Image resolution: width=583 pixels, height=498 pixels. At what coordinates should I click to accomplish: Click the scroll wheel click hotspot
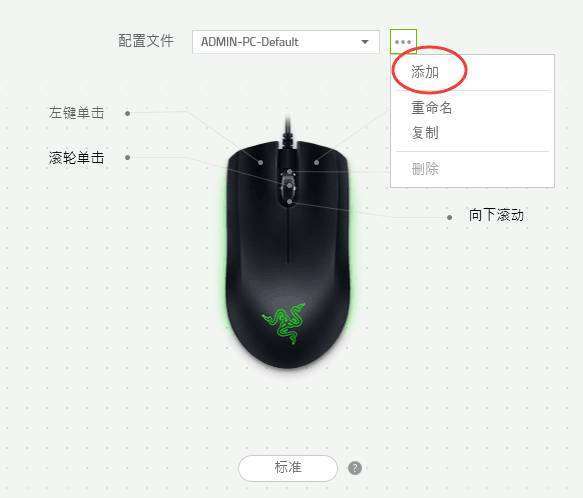pos(290,185)
